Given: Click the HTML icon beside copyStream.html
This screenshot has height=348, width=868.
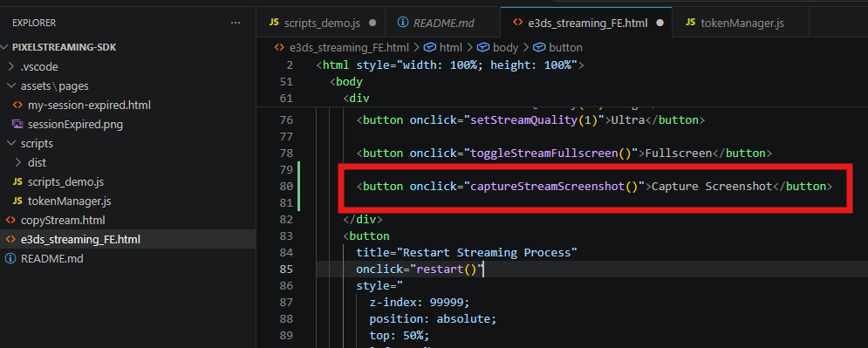Looking at the screenshot, I should click(10, 220).
